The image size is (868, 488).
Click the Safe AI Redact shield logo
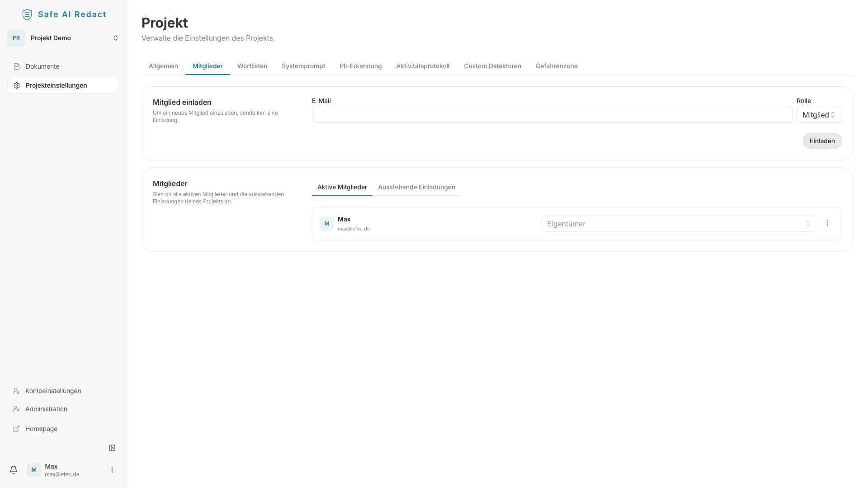27,14
